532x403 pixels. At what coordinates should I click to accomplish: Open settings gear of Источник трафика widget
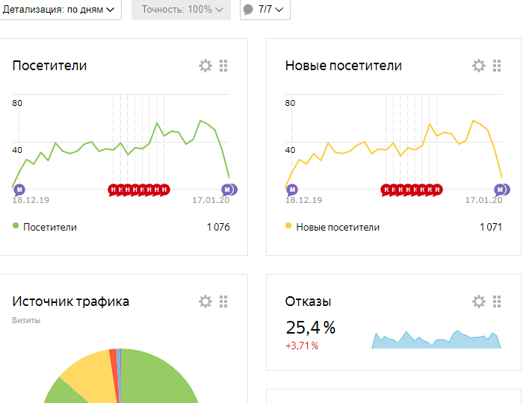(205, 302)
